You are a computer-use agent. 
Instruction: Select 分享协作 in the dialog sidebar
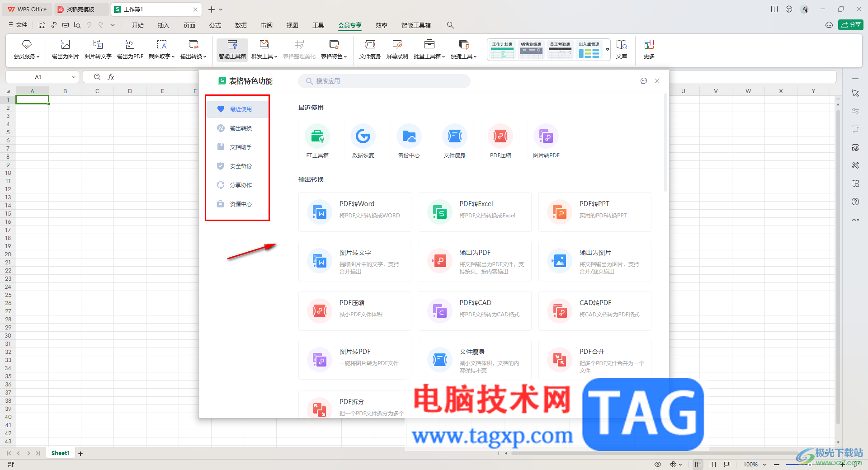pyautogui.click(x=238, y=185)
